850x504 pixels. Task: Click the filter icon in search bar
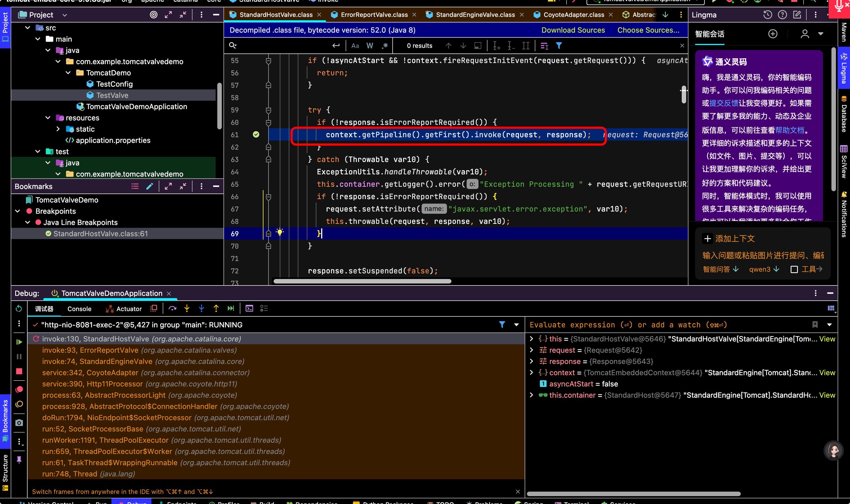click(559, 46)
